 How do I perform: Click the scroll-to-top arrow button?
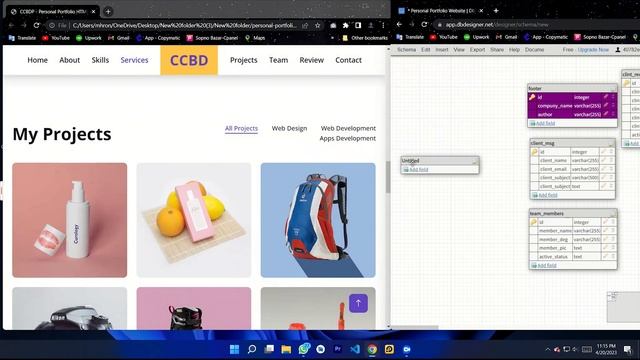(358, 303)
